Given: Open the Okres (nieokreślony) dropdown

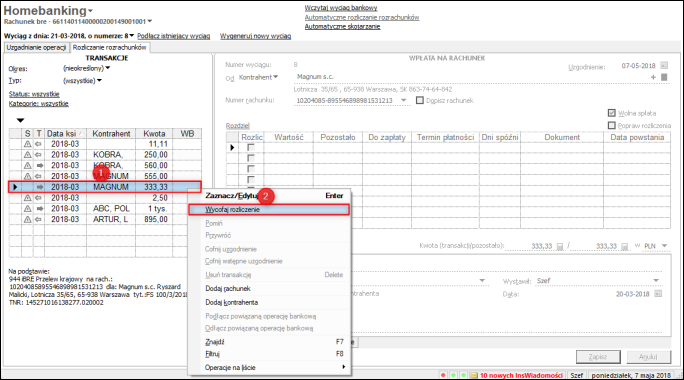Looking at the screenshot, I should point(86,68).
